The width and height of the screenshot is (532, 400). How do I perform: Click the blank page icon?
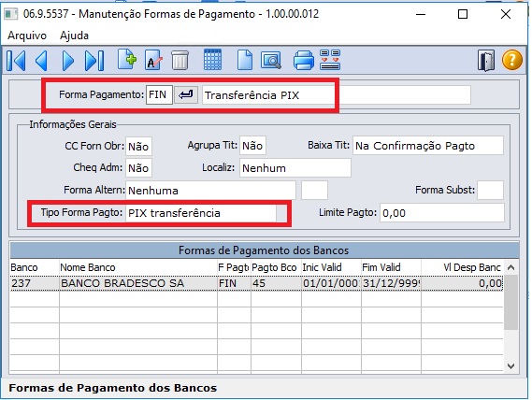pos(245,60)
